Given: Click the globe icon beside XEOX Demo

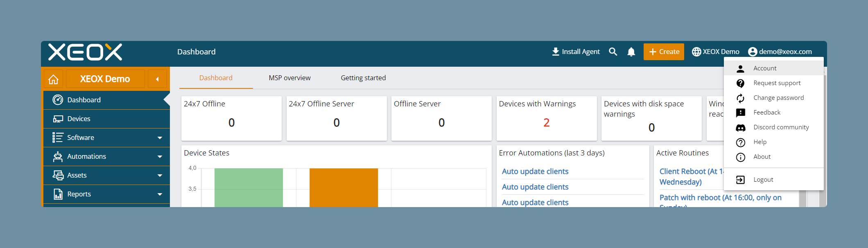Looking at the screenshot, I should pyautogui.click(x=696, y=52).
